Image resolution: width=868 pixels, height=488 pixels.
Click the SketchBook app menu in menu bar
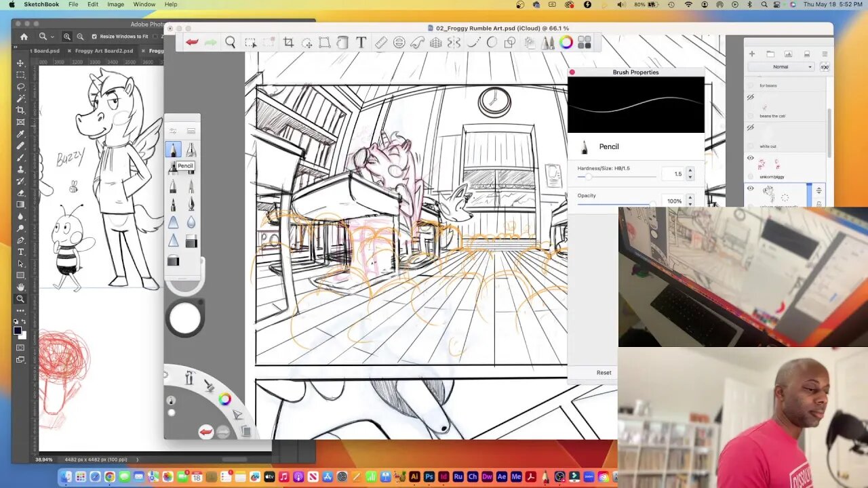41,4
